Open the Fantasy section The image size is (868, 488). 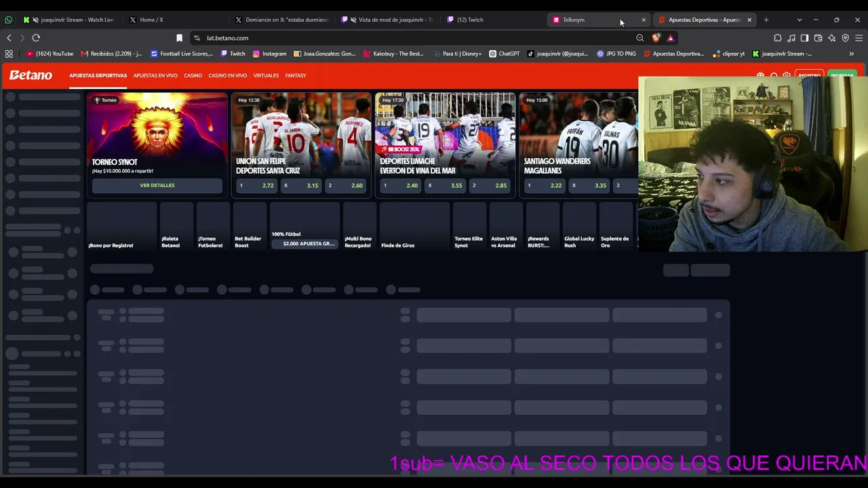296,75
